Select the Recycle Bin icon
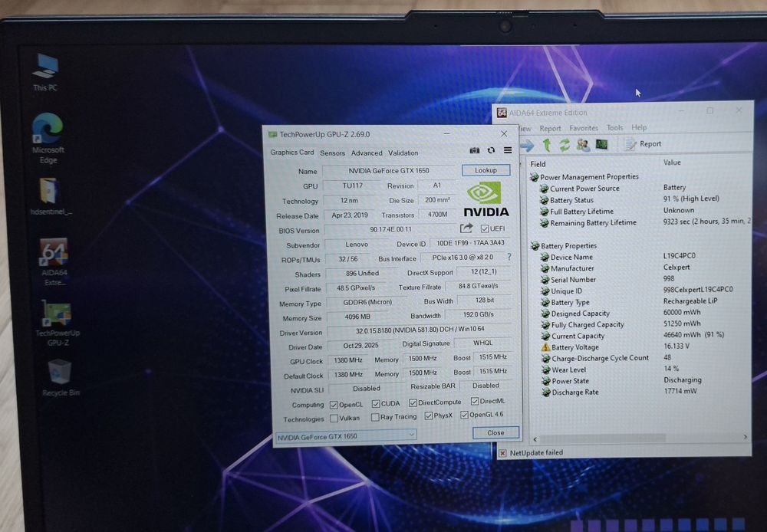The image size is (767, 532). pyautogui.click(x=60, y=377)
